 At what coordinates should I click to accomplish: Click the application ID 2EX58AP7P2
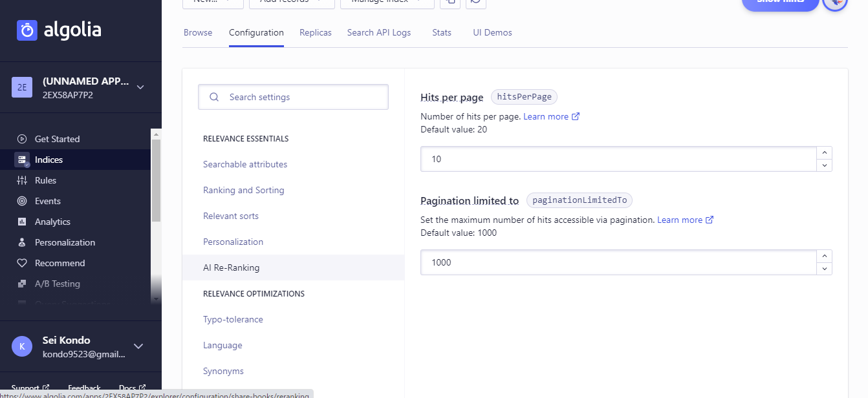click(x=68, y=94)
